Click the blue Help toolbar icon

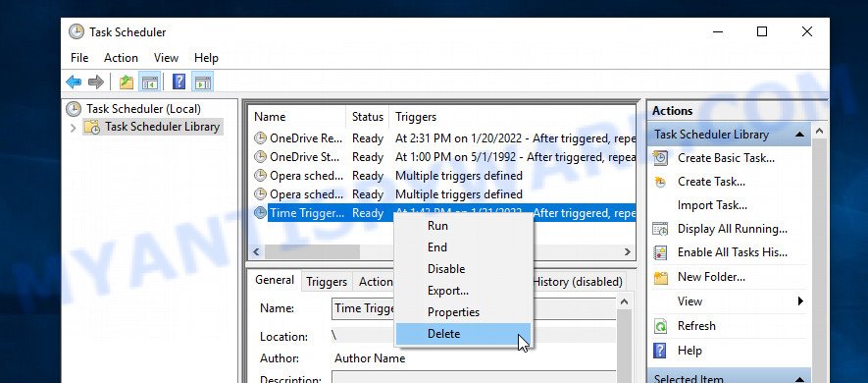[179, 82]
